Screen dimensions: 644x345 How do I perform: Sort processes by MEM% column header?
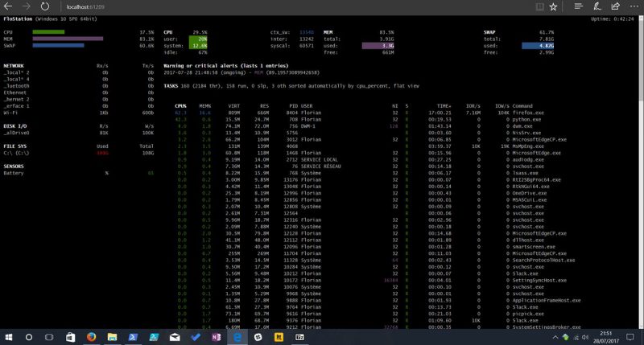tap(205, 106)
